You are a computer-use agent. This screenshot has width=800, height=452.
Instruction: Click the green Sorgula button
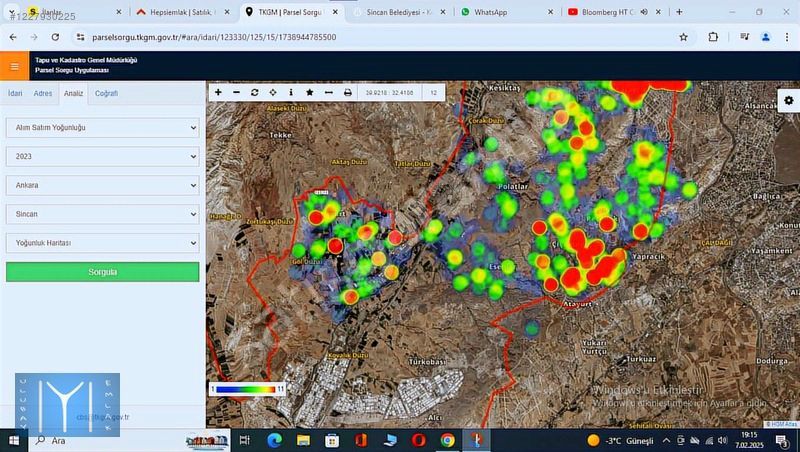coord(102,272)
